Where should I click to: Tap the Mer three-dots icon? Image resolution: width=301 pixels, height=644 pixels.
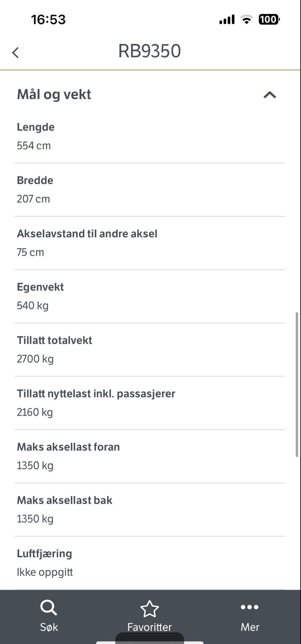tap(249, 607)
